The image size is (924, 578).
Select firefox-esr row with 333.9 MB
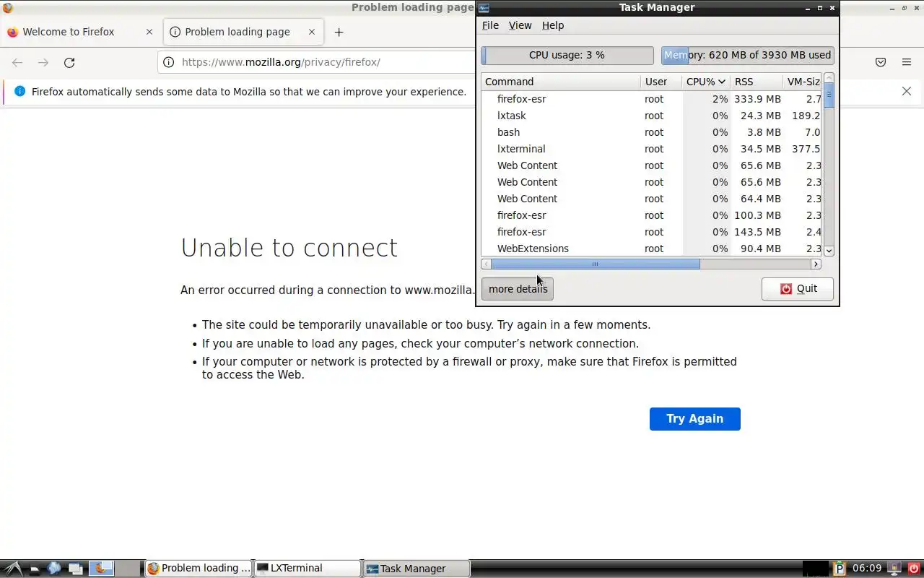pos(652,99)
